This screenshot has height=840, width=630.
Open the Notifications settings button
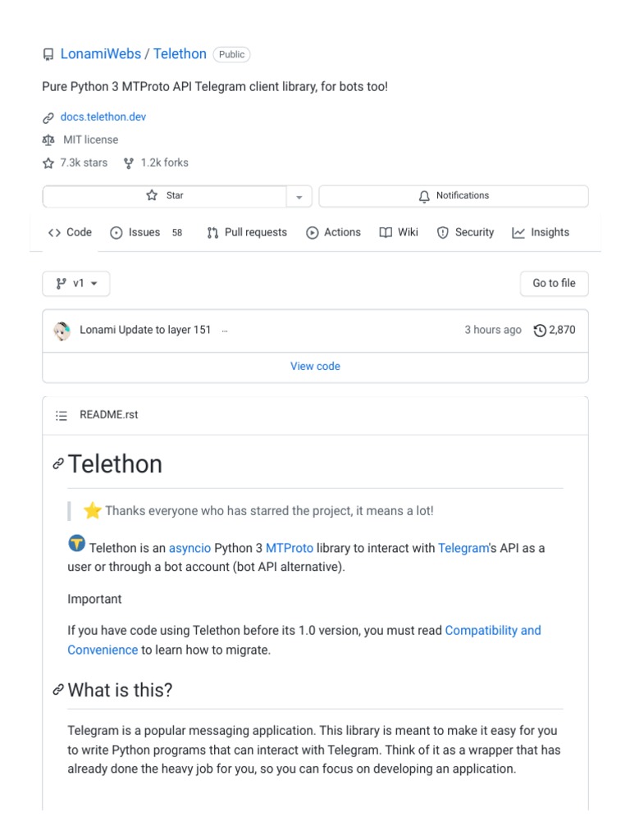[x=454, y=196]
